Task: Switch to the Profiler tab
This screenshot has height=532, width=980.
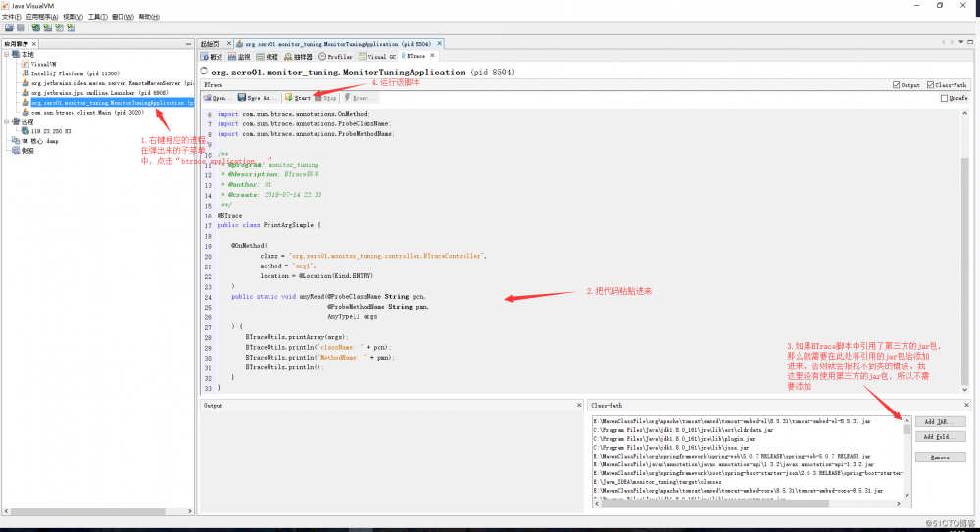Action: (x=335, y=56)
